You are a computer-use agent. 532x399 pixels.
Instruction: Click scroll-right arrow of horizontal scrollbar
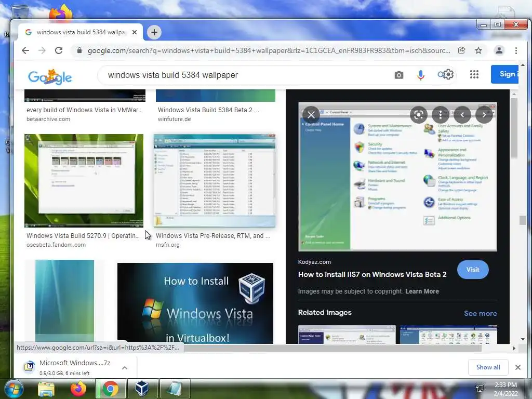514,348
